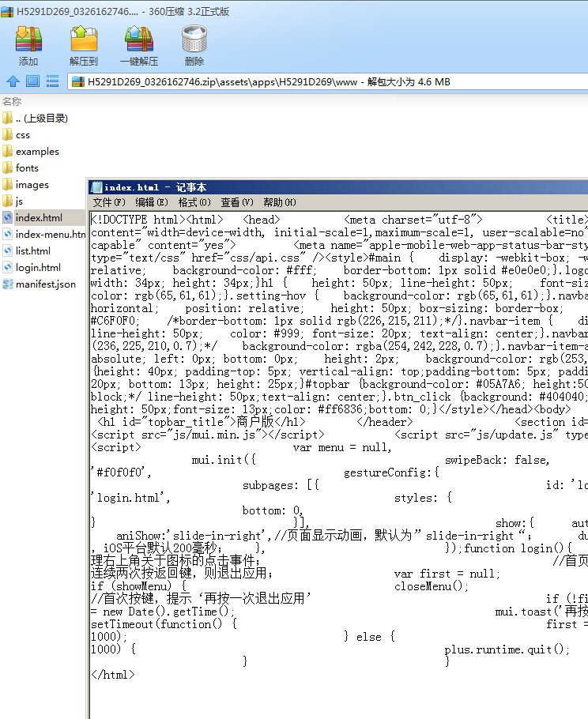Click the 'closeMenu();' text
Viewport: 588px width, 719px height.
click(x=432, y=586)
